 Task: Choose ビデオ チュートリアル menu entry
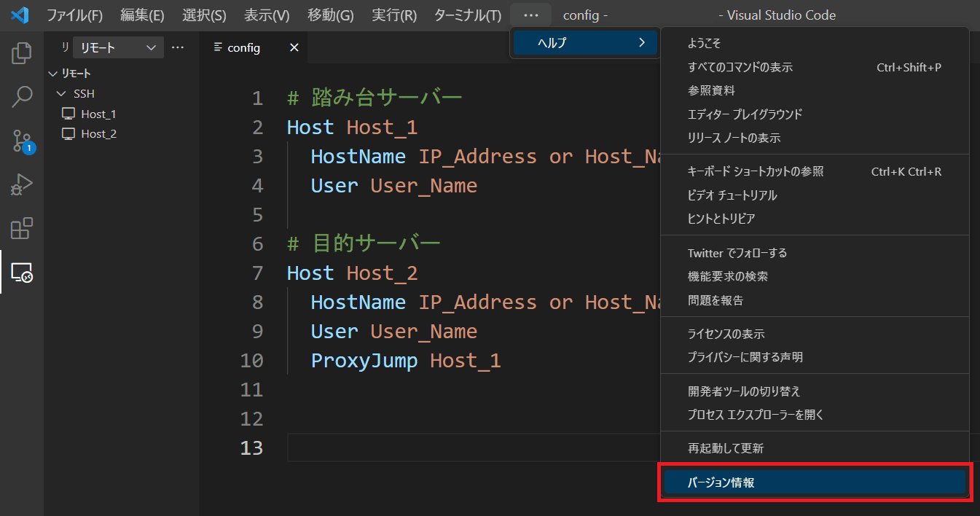(x=815, y=195)
